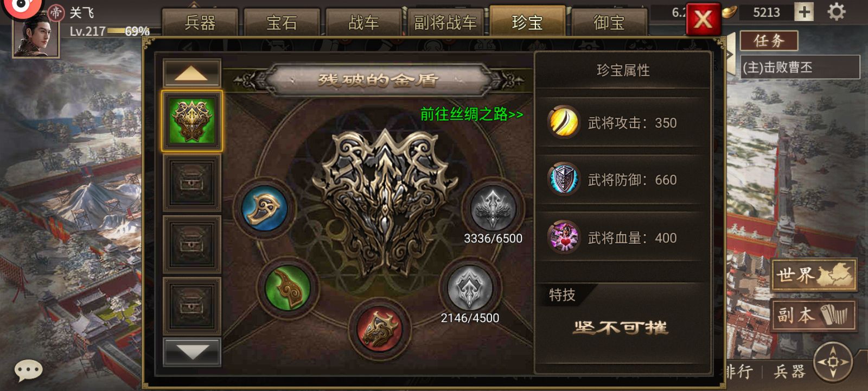
Task: Expand the side panel arrow next to 任务
Action: click(731, 53)
